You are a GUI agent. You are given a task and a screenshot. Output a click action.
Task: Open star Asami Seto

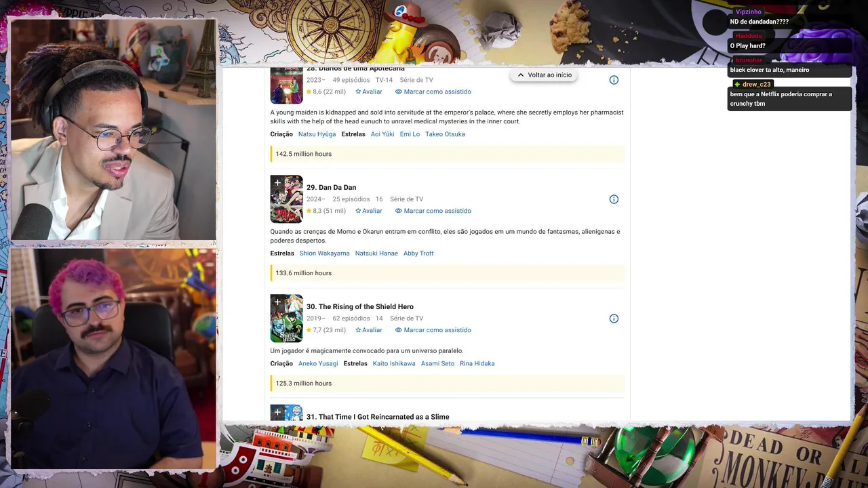437,364
